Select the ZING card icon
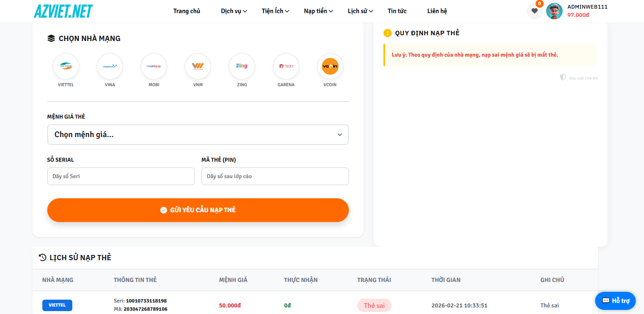This screenshot has width=644, height=314. pyautogui.click(x=242, y=66)
